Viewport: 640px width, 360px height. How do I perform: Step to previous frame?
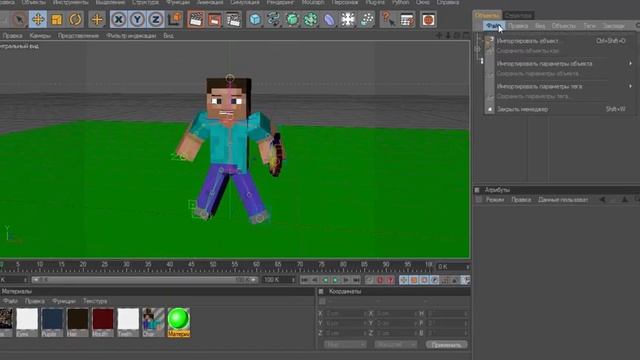tap(315, 280)
